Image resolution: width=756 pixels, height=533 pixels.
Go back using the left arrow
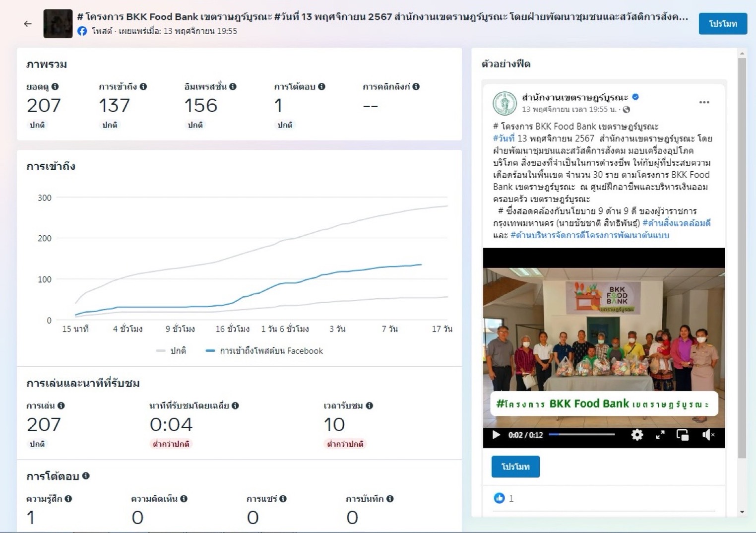(x=28, y=23)
